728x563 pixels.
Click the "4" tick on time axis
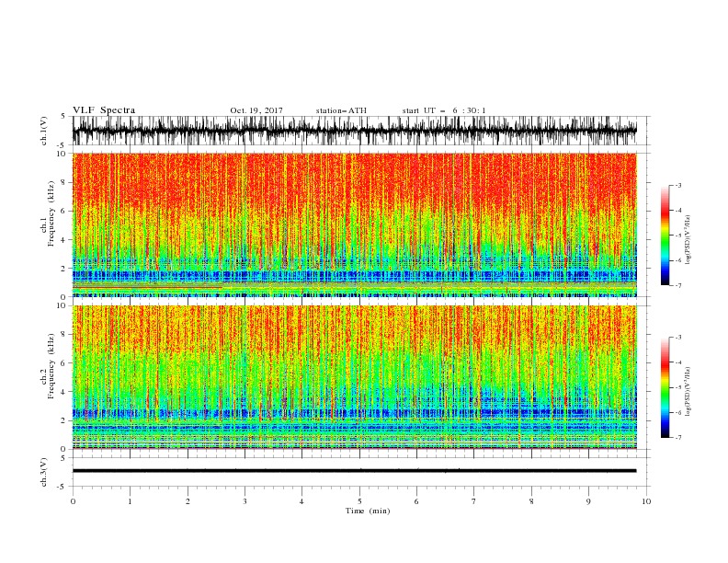click(x=301, y=501)
